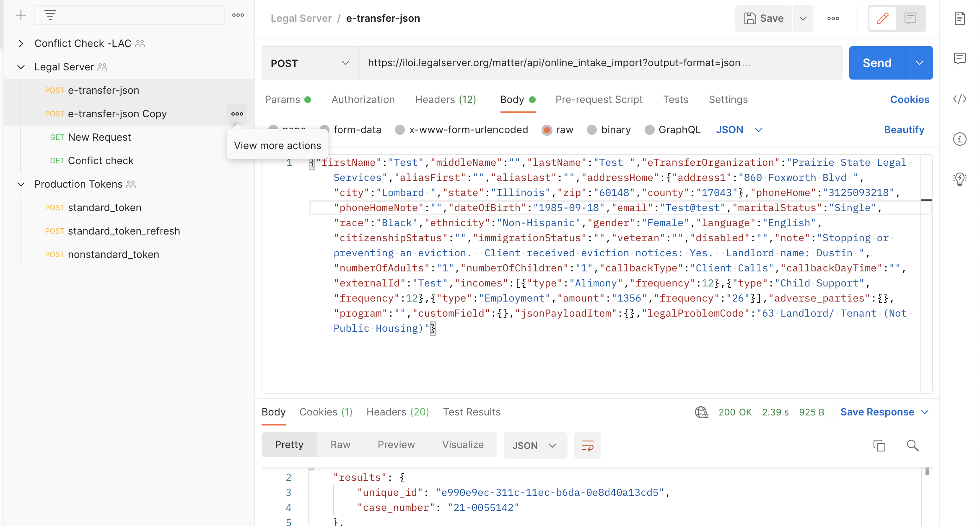The height and width of the screenshot is (526, 980).
Task: Open request Settings tab
Action: click(728, 100)
